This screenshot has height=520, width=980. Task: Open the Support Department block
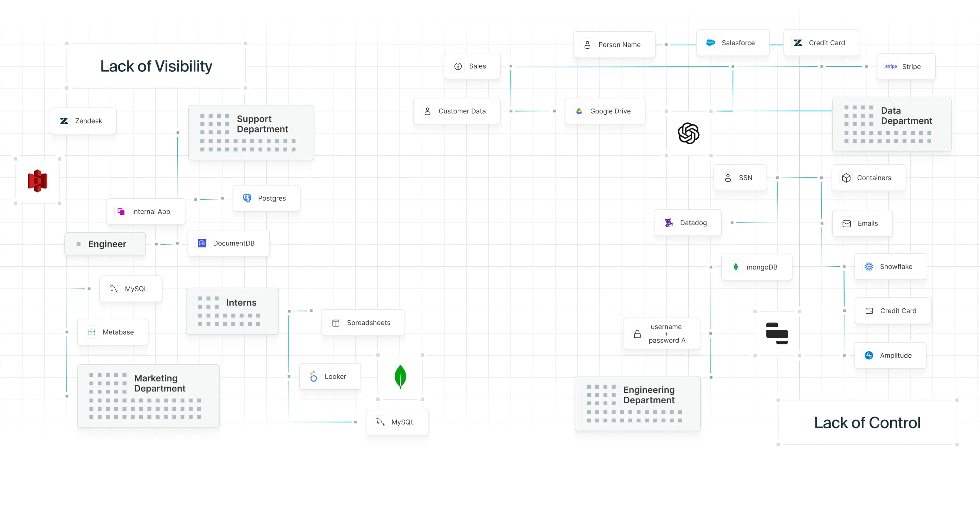tap(251, 133)
